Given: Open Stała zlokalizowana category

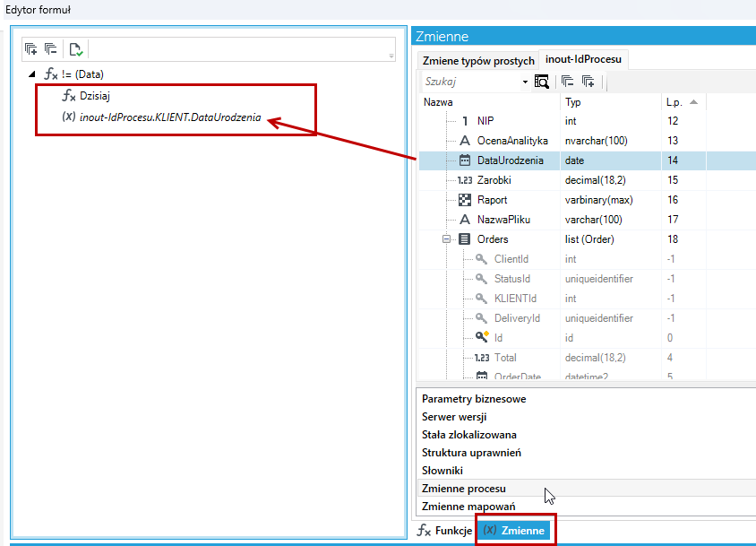Looking at the screenshot, I should [x=469, y=435].
